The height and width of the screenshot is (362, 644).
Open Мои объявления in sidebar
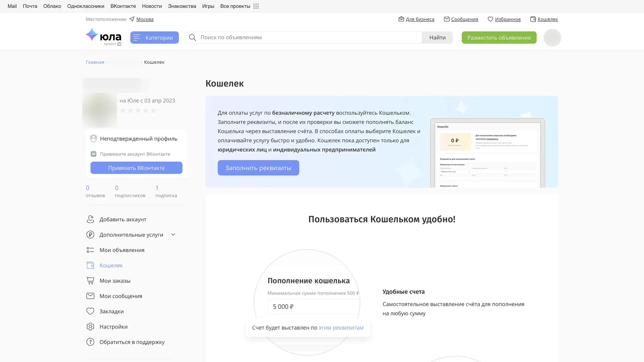[x=122, y=250]
